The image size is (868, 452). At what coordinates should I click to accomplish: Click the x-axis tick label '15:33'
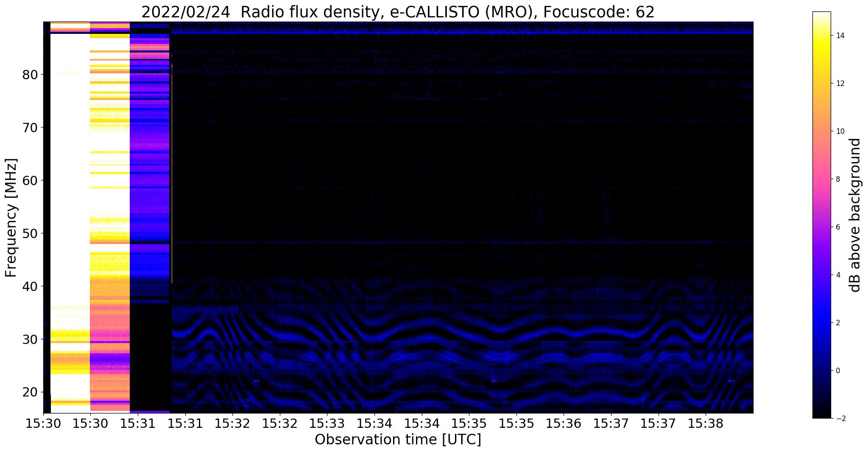(327, 423)
